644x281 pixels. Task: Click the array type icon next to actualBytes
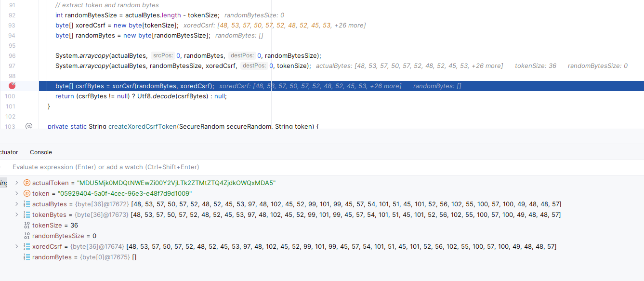pos(27,204)
